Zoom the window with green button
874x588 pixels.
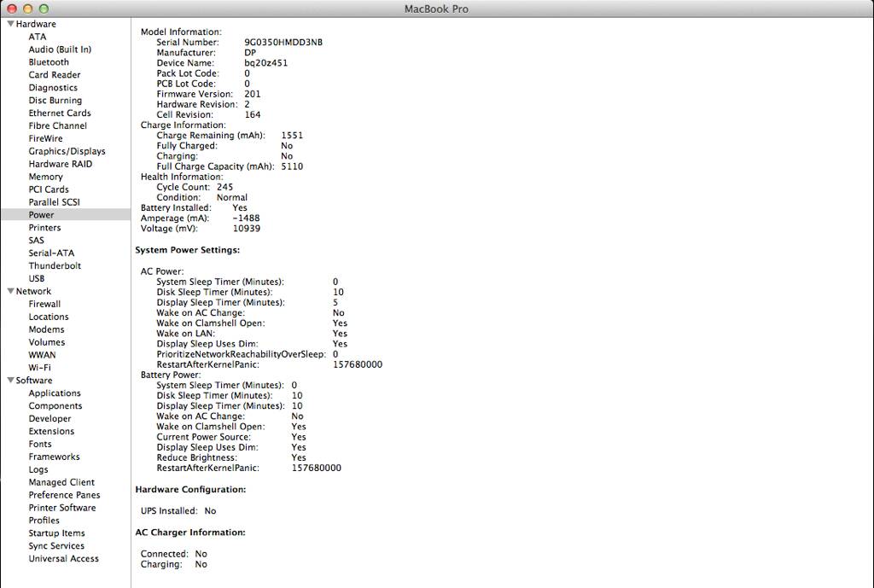[44, 9]
